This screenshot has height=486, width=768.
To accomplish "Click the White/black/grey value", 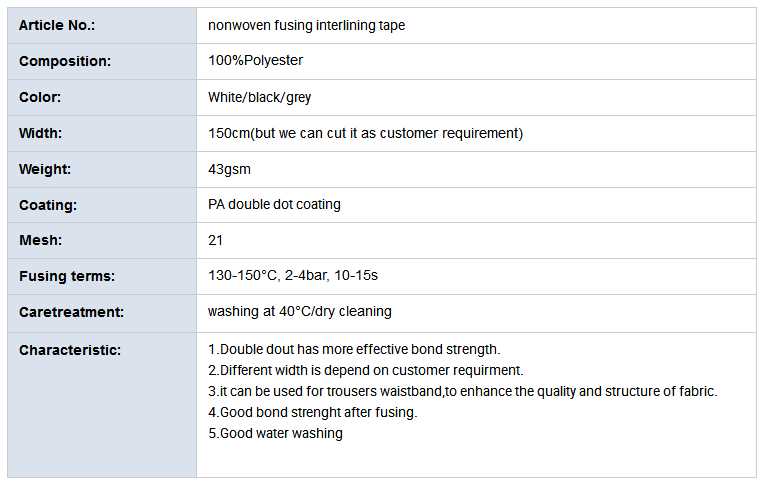I will pyautogui.click(x=260, y=97).
